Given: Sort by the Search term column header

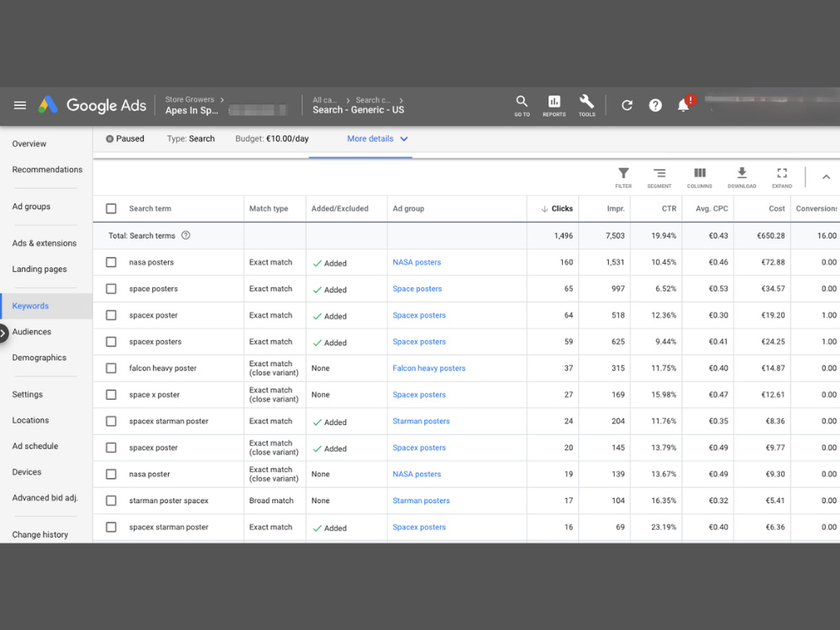Looking at the screenshot, I should (150, 208).
